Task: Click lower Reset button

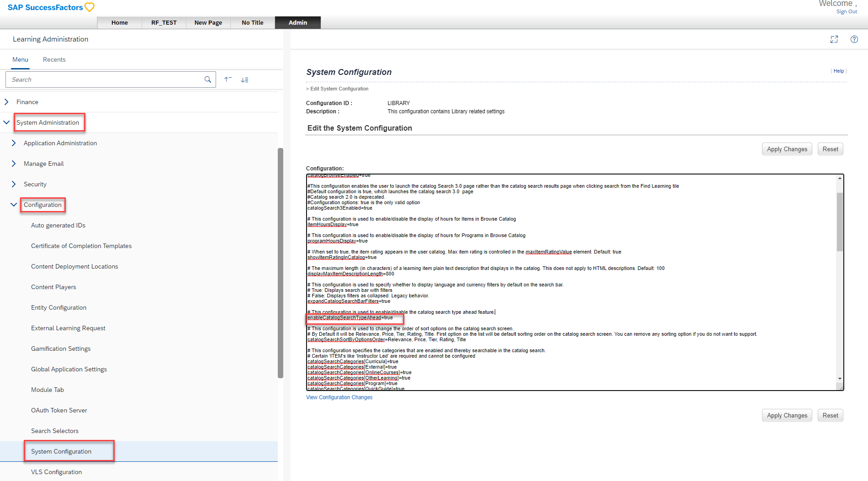Action: pos(830,415)
